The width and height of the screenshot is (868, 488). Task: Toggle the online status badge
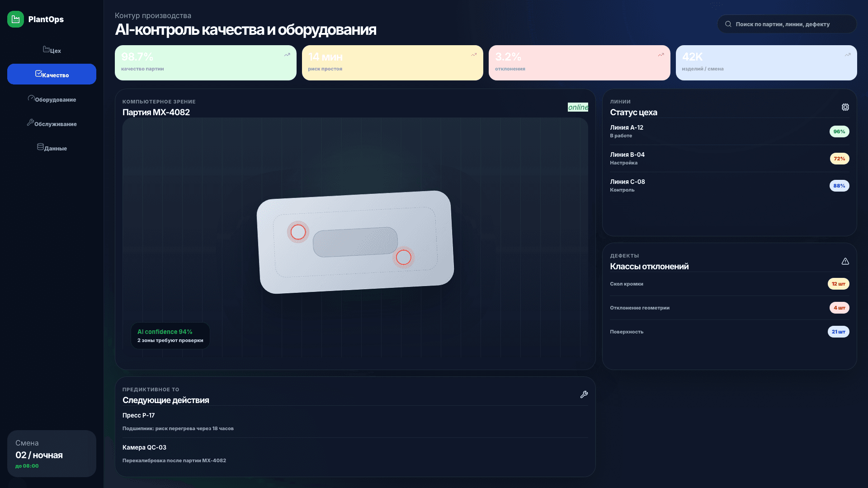[578, 107]
